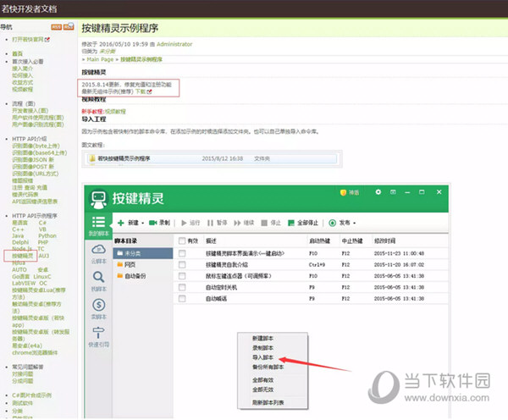Click the 视频教程 link after 新手教程
The width and height of the screenshot is (508, 420).
[115, 112]
